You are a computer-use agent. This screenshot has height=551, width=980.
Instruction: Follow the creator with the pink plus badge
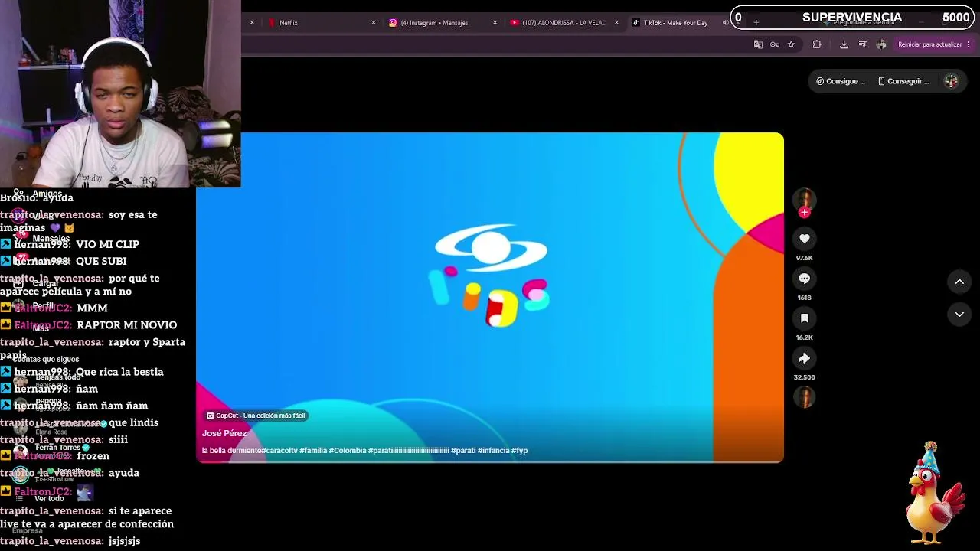(x=804, y=213)
